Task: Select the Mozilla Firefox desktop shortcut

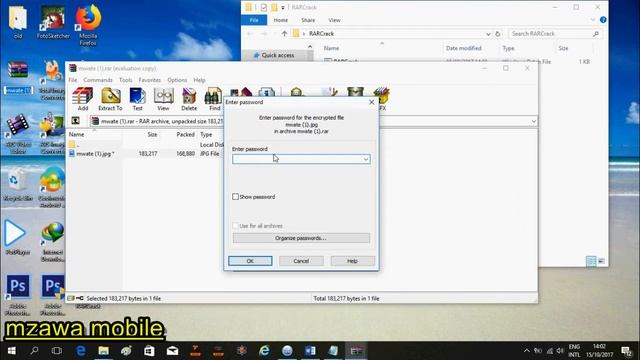Action: pos(88,24)
